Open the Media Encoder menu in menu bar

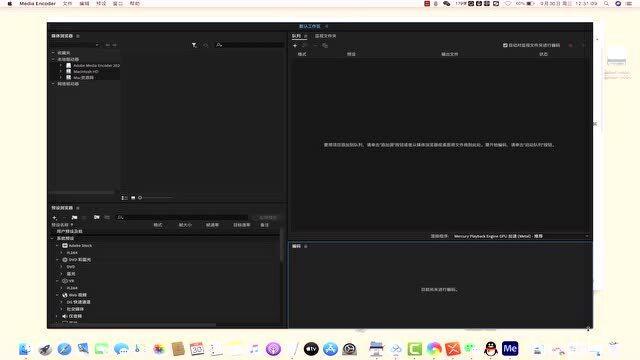[38, 3]
